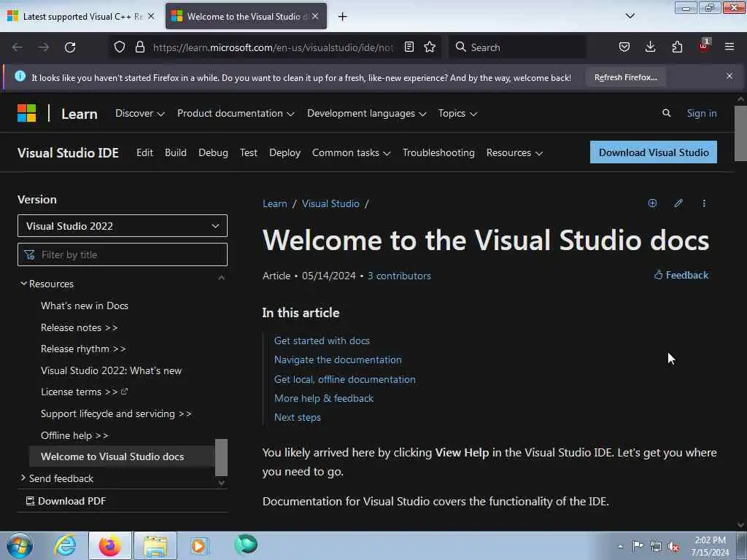Open Release notes in the sidebar
The width and height of the screenshot is (747, 560).
[x=79, y=327]
